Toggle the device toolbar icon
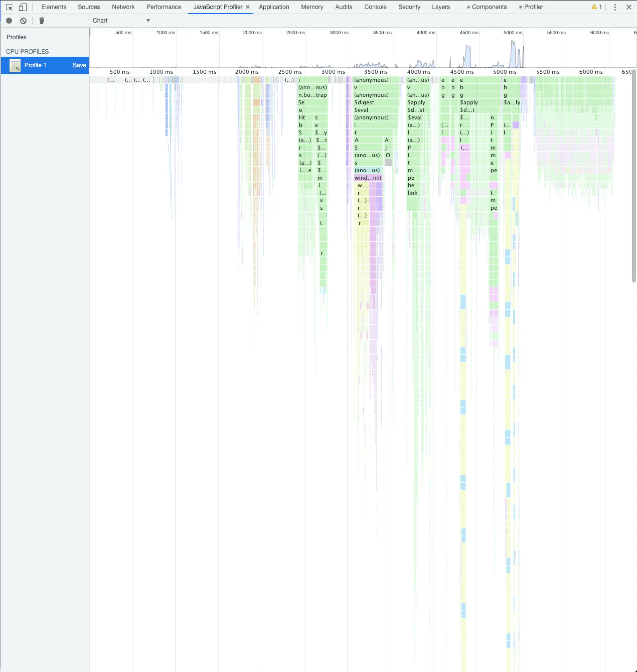 (22, 7)
